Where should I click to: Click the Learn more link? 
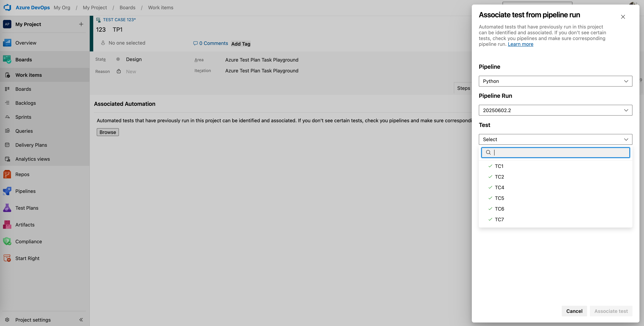point(521,44)
